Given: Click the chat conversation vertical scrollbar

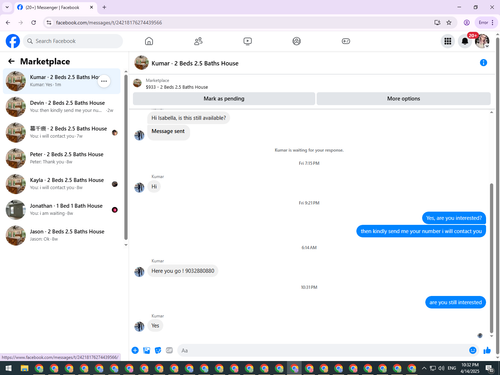Looking at the screenshot, I should [491, 257].
